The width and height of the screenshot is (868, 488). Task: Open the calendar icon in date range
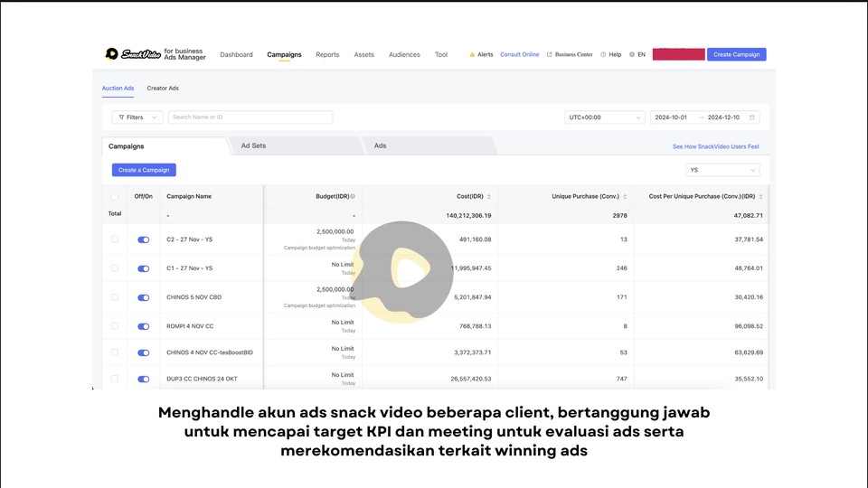tap(751, 117)
